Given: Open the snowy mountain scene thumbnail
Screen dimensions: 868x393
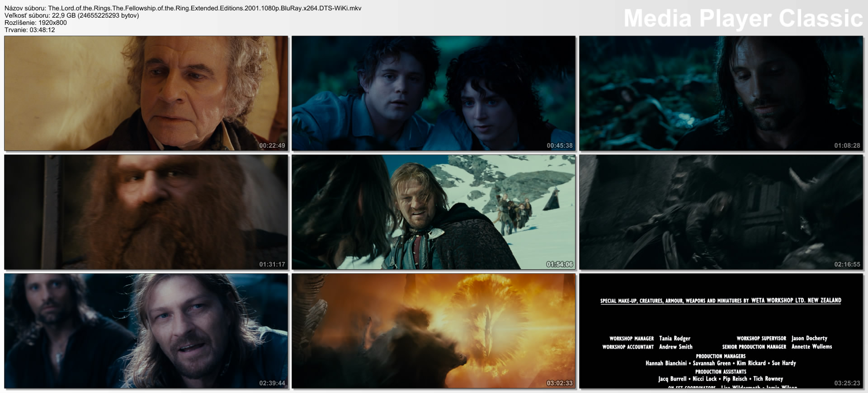Looking at the screenshot, I should (433, 212).
